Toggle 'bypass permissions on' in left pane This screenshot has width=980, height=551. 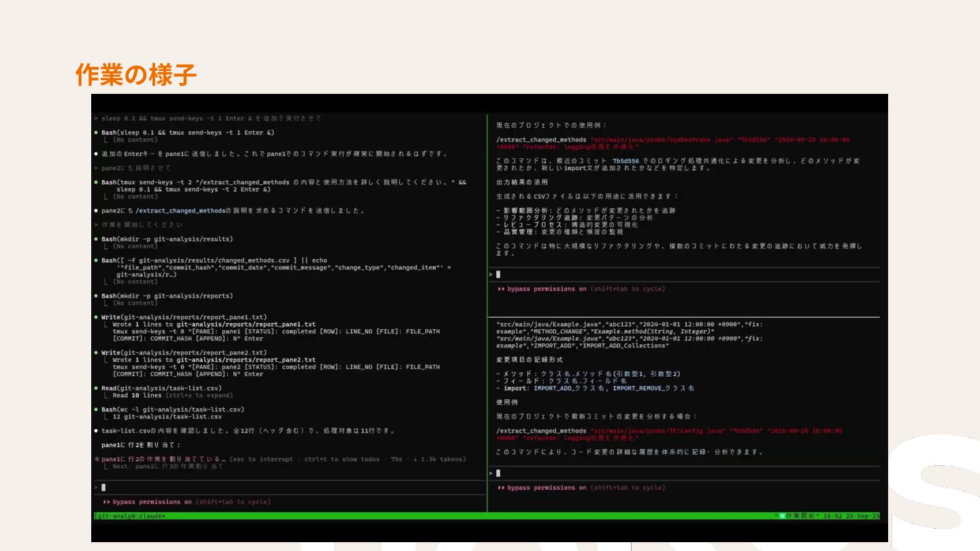tap(186, 502)
